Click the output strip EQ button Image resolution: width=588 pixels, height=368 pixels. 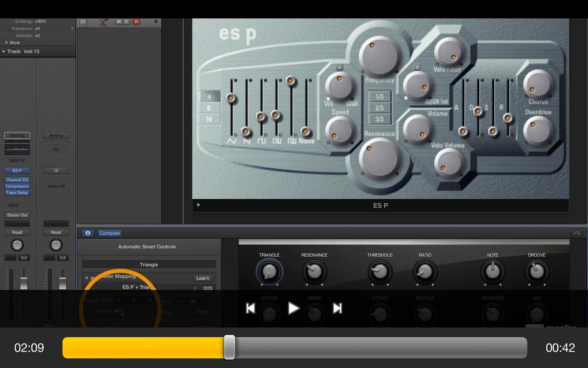point(56,149)
